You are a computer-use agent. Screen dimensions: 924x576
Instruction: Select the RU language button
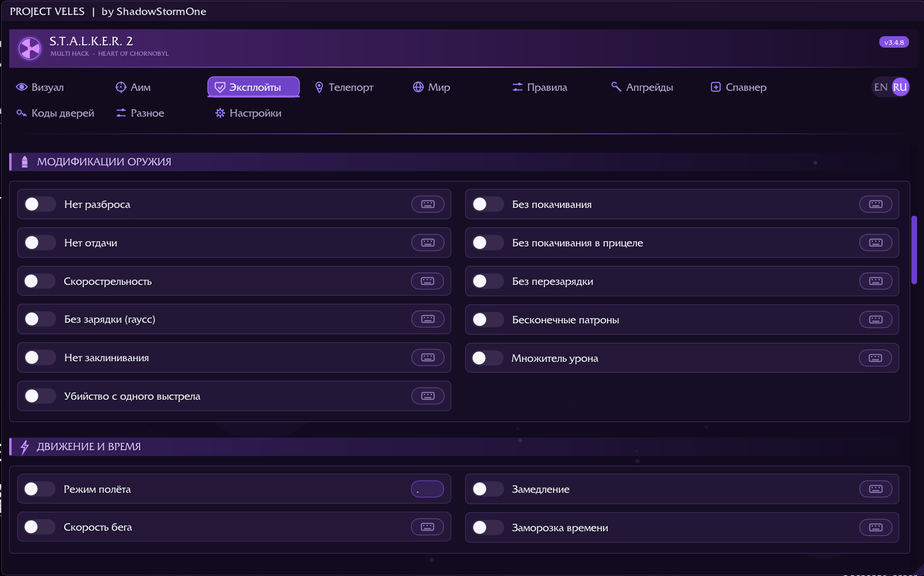[x=900, y=87]
